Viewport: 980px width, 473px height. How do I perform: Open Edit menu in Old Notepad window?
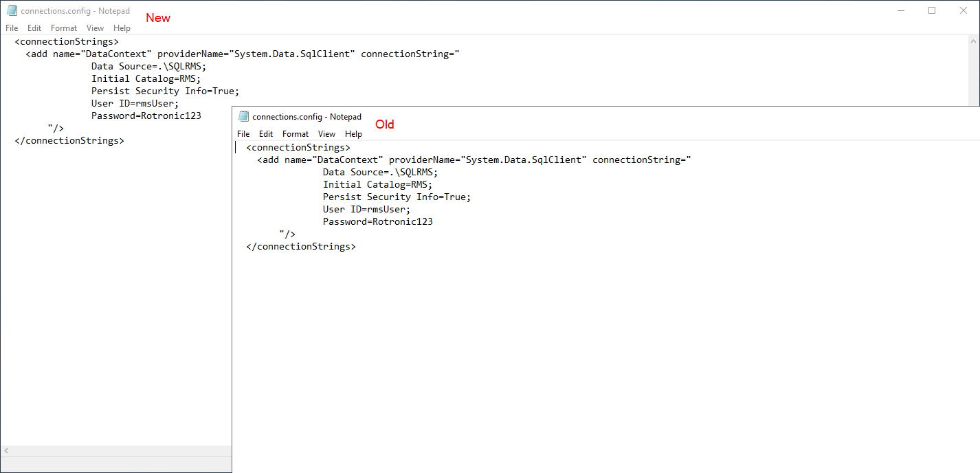pos(266,134)
